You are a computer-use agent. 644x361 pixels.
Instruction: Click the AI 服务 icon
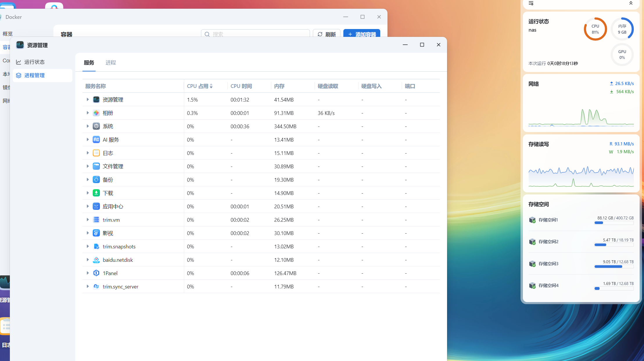click(x=96, y=140)
